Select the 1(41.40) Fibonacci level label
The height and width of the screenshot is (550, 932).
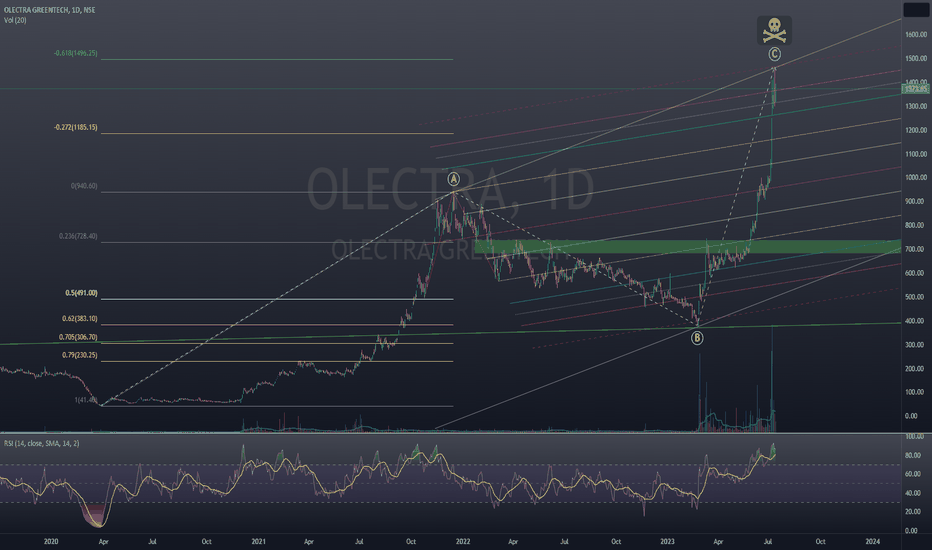86,400
